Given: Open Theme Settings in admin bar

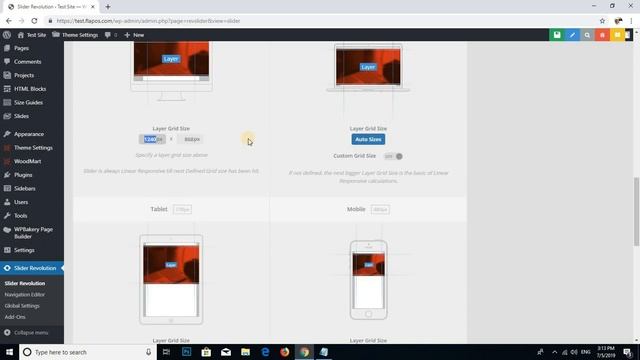Looking at the screenshot, I should [x=75, y=35].
